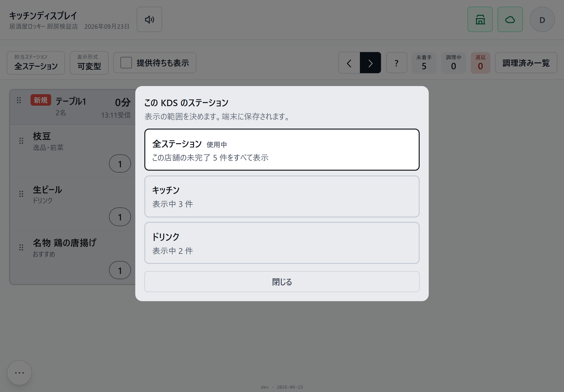Click the 13:11受信 timestamp
The height and width of the screenshot is (392, 564).
(x=116, y=115)
